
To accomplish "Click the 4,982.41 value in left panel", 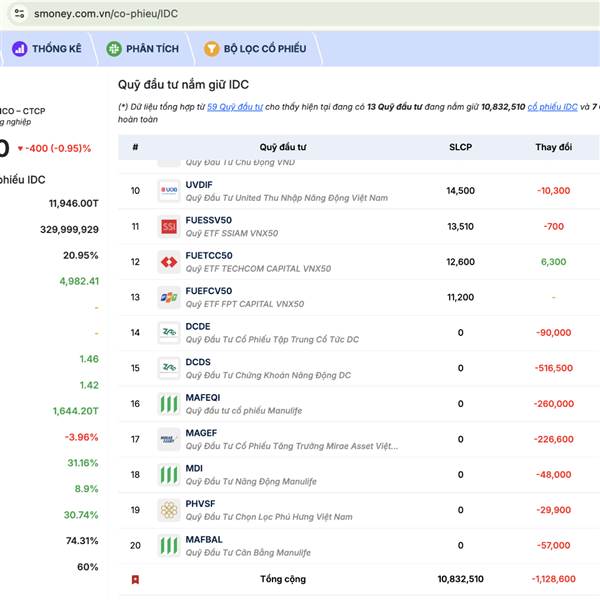I will [x=79, y=281].
